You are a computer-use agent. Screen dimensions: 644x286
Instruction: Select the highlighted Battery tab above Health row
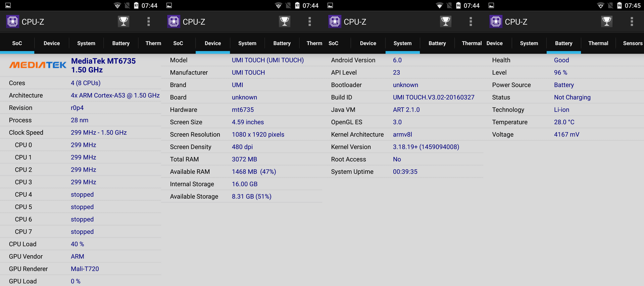pyautogui.click(x=563, y=43)
